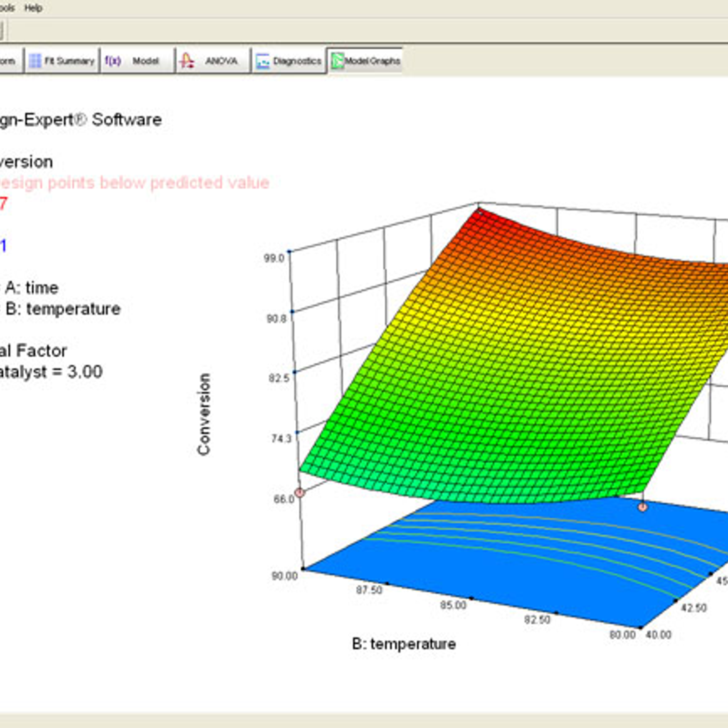Switch to the Diagnostics tab
This screenshot has width=728, height=728.
coord(289,61)
